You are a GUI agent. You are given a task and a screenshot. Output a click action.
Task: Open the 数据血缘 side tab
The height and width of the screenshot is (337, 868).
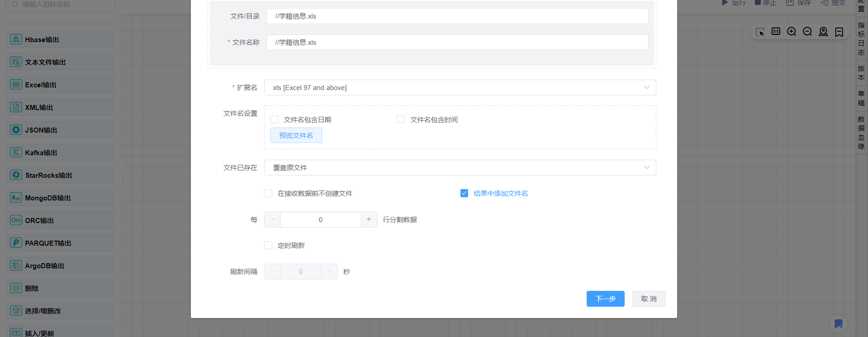(x=861, y=133)
